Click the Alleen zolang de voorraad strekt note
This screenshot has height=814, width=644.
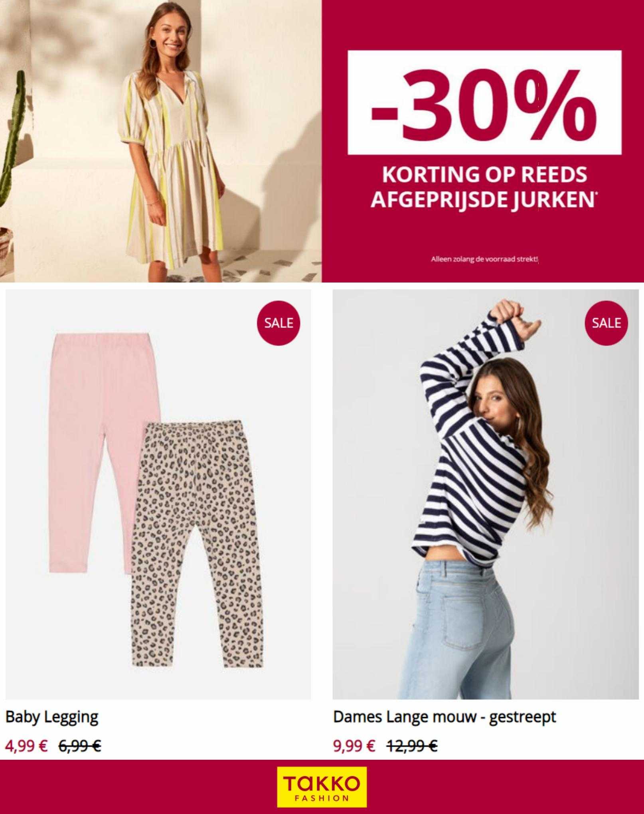coord(485,260)
